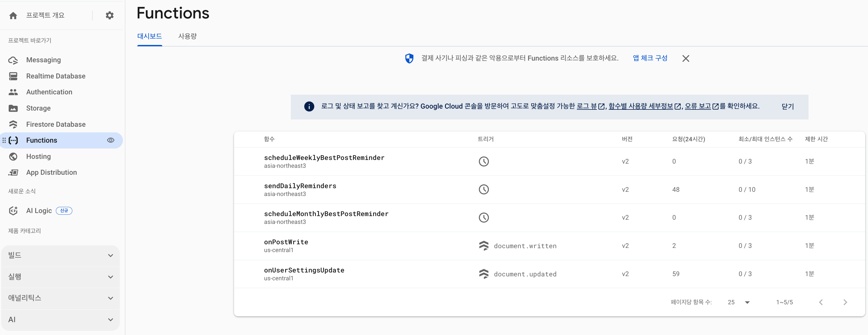Open Realtime Database in the sidebar

click(x=56, y=76)
